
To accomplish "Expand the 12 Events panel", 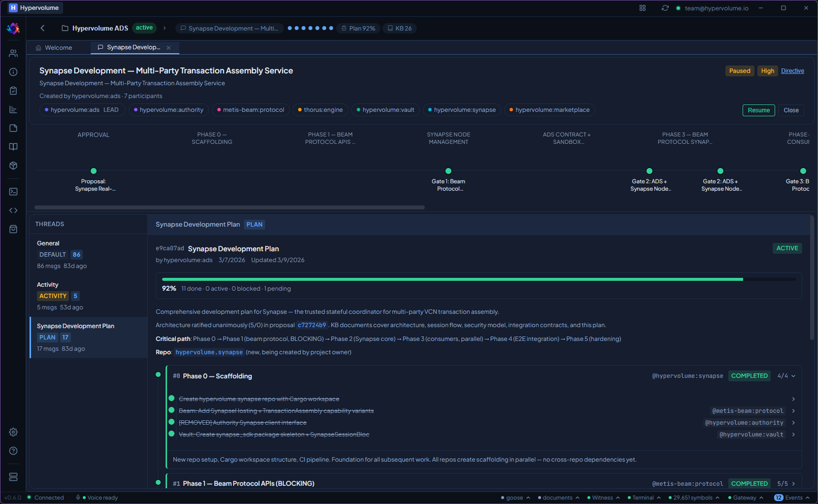I will tap(792, 498).
